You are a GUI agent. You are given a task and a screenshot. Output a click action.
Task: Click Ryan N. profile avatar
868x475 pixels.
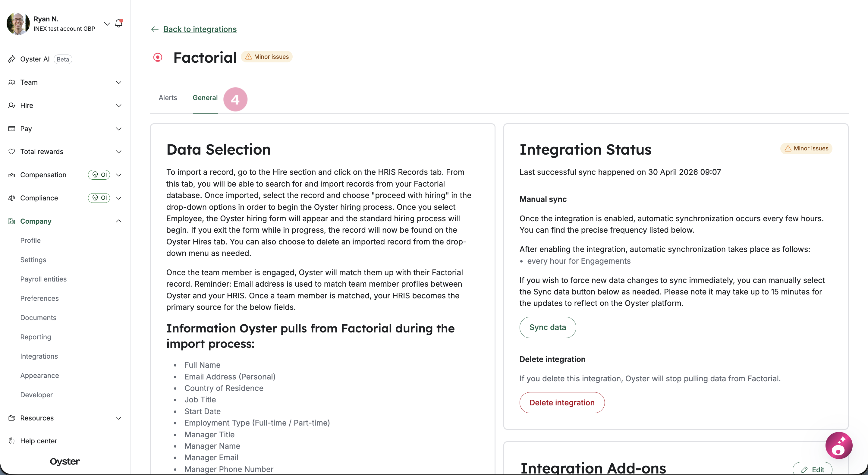[18, 24]
